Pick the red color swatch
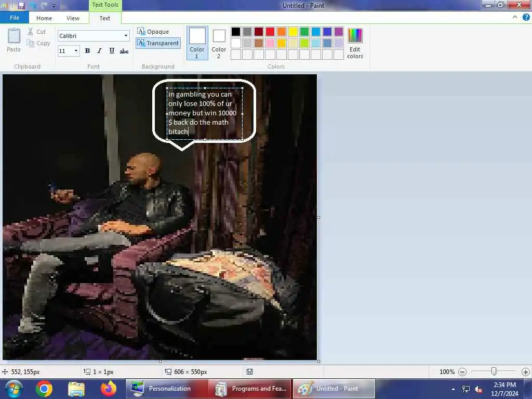Viewport: 532px width, 399px height. [270, 32]
